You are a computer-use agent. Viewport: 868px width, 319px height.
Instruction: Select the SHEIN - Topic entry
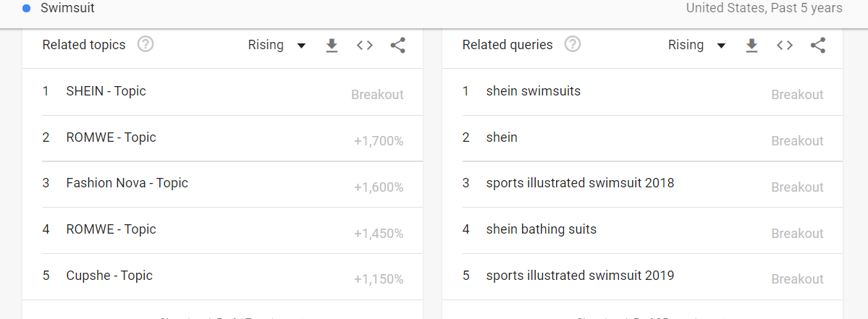click(x=222, y=93)
